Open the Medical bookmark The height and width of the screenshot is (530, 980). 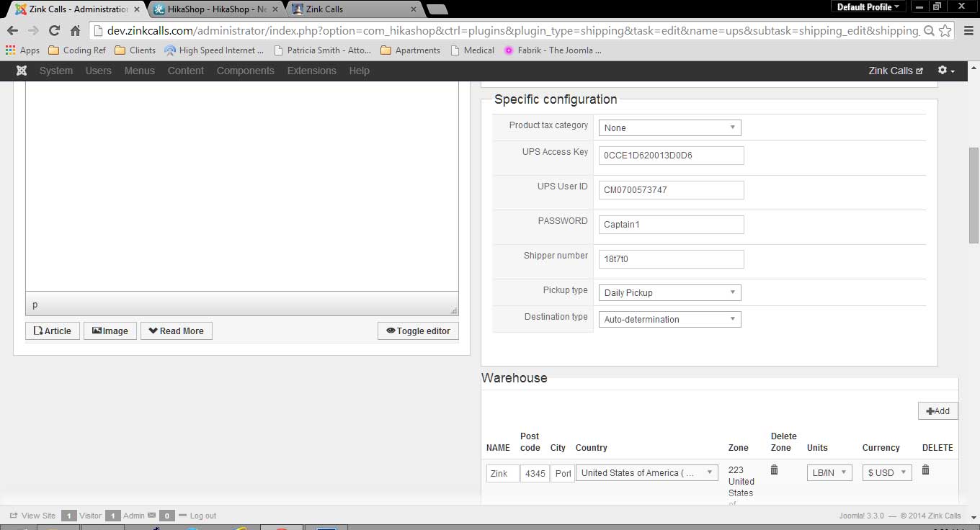pyautogui.click(x=473, y=50)
